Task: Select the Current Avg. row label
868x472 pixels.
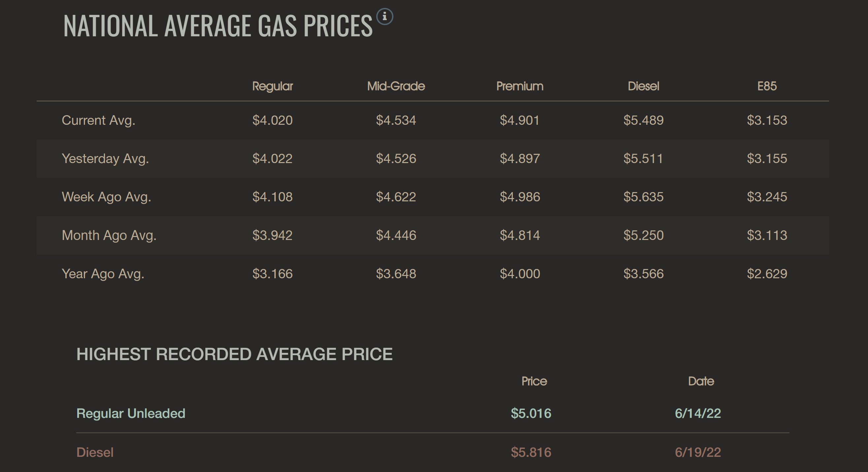Action: coord(98,120)
